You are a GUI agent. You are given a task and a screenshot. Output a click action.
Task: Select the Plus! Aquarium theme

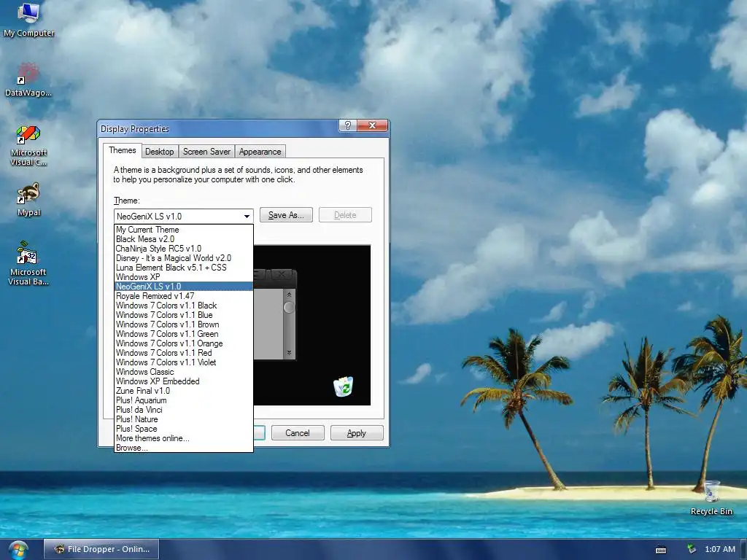(183, 400)
